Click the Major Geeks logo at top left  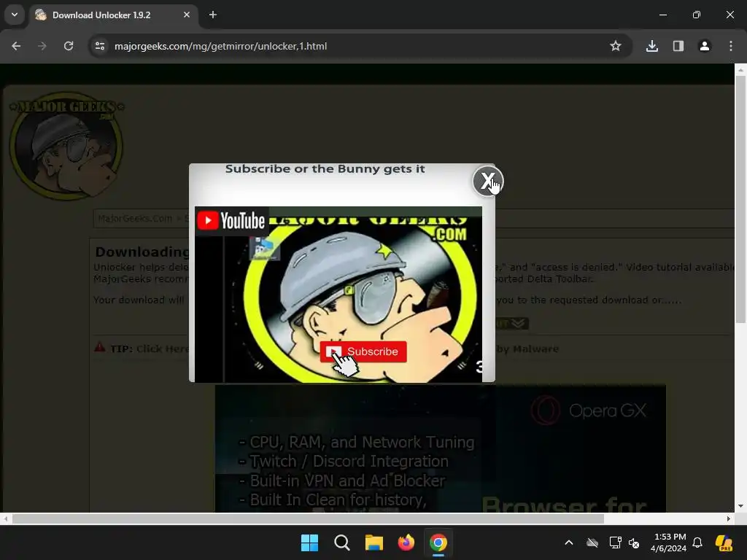(66, 146)
